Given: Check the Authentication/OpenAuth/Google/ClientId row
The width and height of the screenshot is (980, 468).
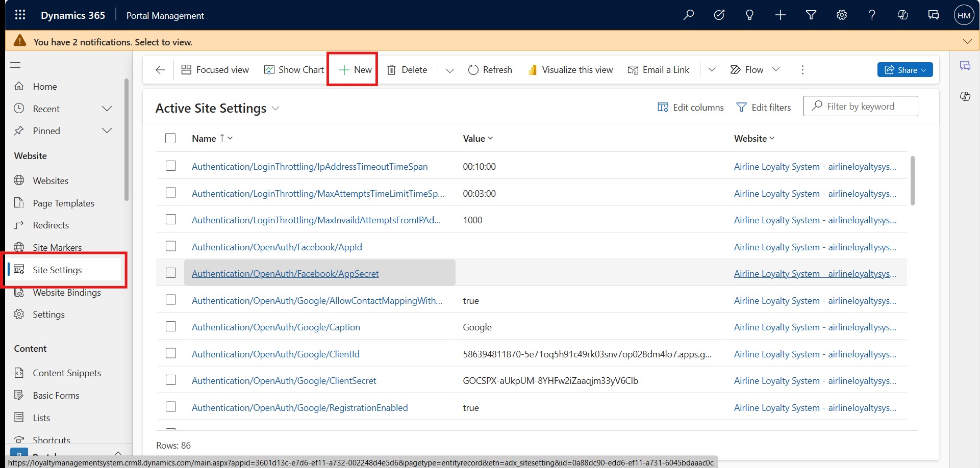Looking at the screenshot, I should 170,353.
